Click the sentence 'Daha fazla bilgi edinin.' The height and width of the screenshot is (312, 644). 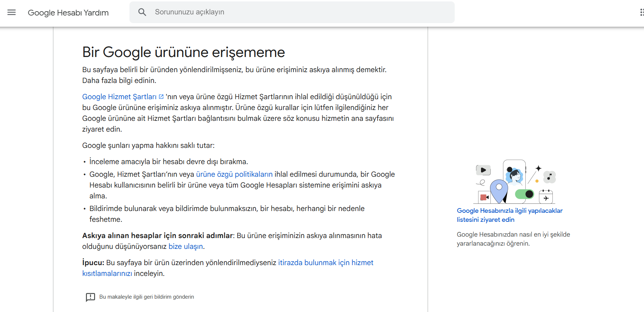(x=119, y=80)
